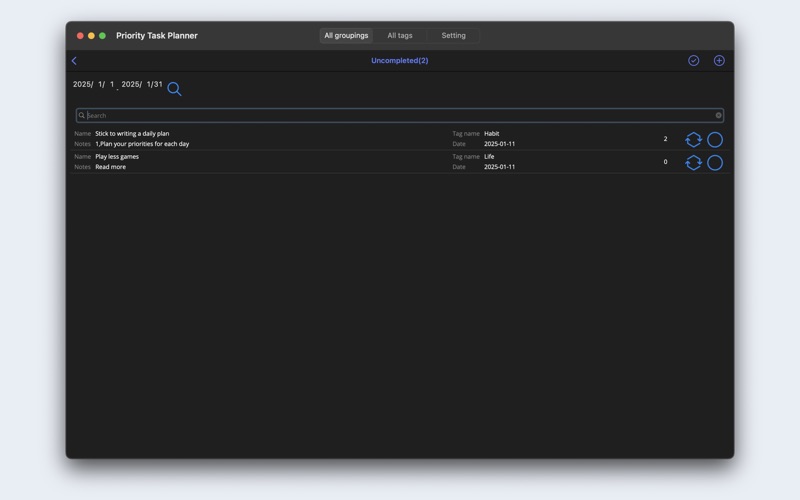Open the All tags tab

pyautogui.click(x=399, y=36)
